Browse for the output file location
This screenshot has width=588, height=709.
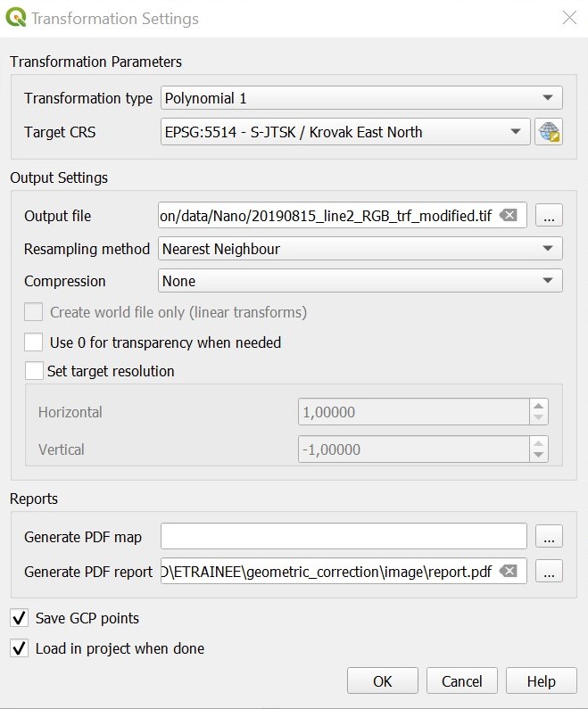pyautogui.click(x=549, y=216)
